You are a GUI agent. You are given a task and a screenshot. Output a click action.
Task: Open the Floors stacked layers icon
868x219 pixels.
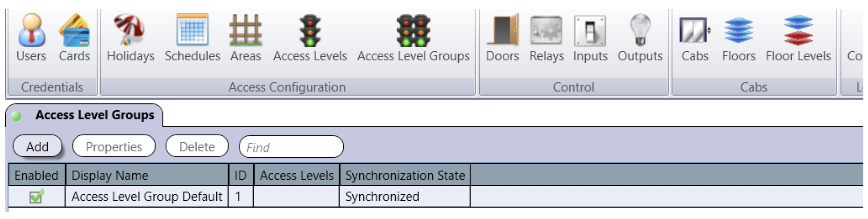click(739, 31)
